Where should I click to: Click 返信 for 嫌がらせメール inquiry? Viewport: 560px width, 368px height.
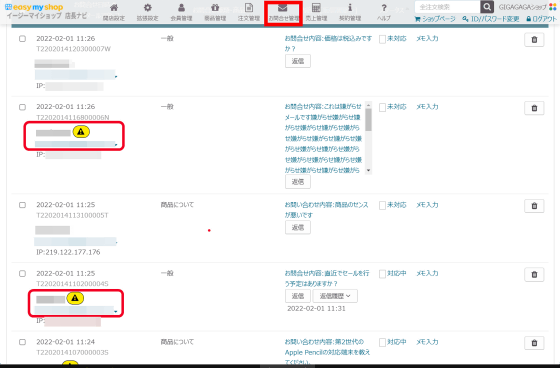pyautogui.click(x=298, y=182)
